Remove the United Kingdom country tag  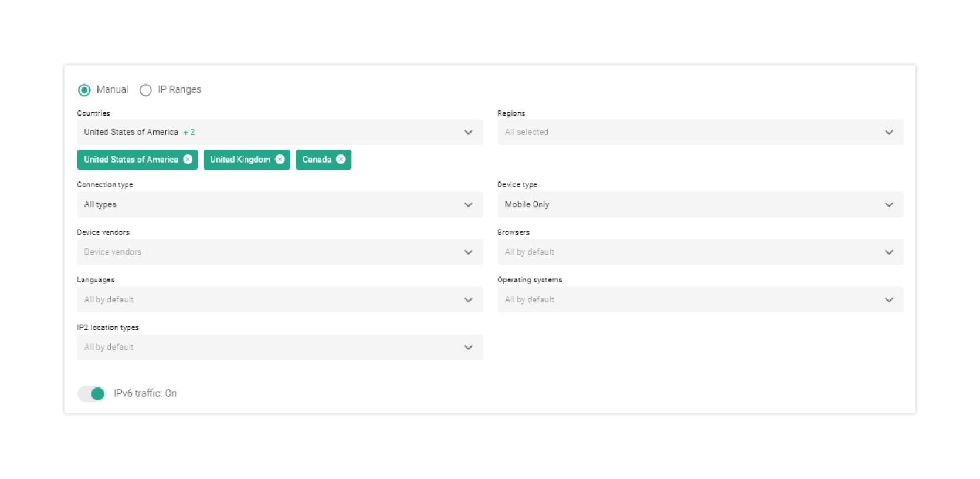tap(280, 160)
